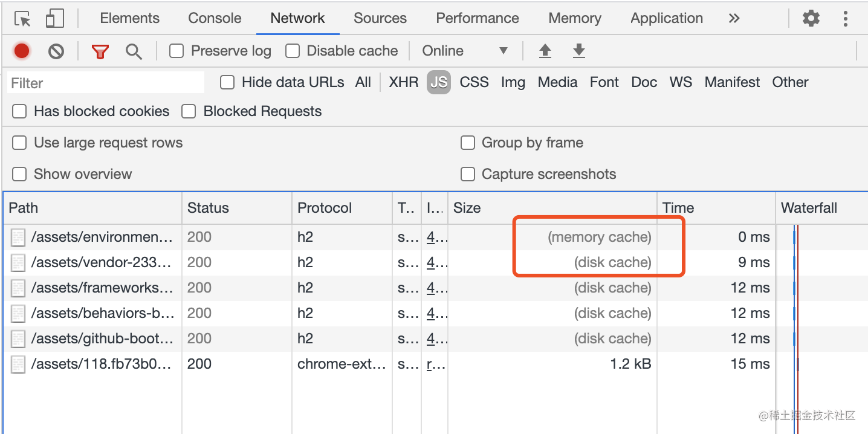Enable Capture screenshots checkbox
Image resolution: width=868 pixels, height=434 pixels.
467,174
